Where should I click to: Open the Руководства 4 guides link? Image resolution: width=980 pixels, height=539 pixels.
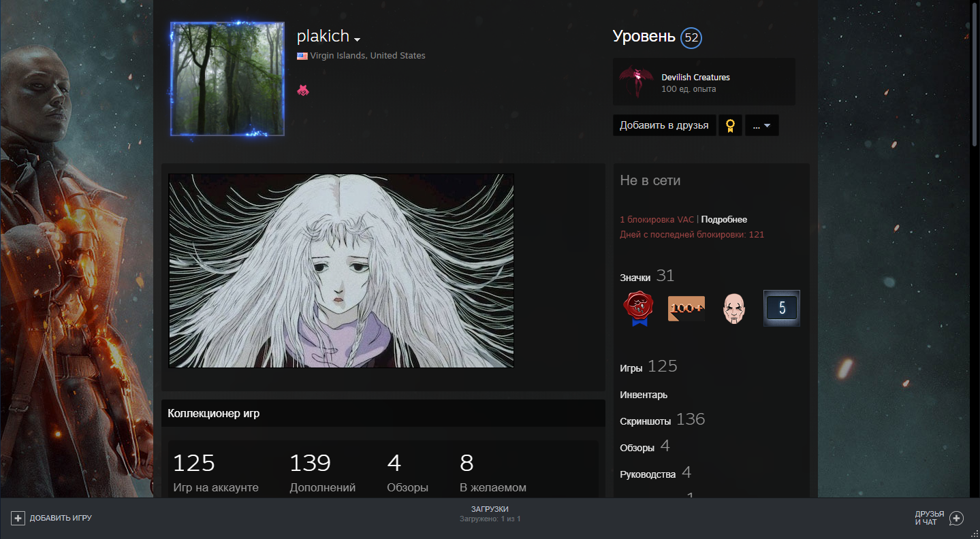[655, 473]
